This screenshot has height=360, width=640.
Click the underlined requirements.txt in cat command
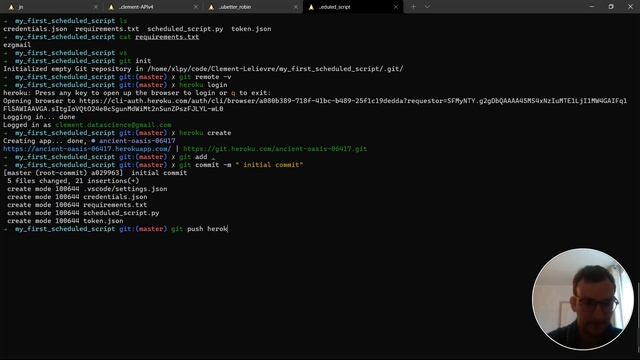[x=167, y=37]
